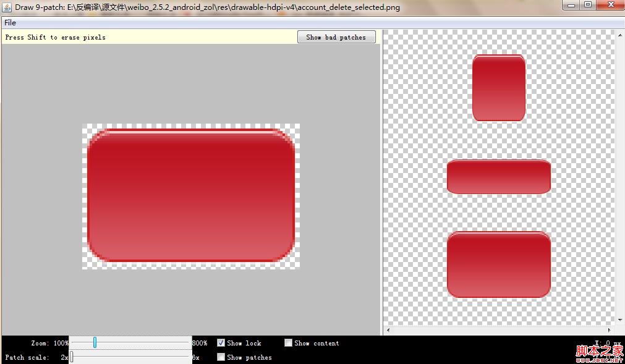Click the 800% end of the Zoom slider track
The width and height of the screenshot is (625, 364).
(188, 342)
